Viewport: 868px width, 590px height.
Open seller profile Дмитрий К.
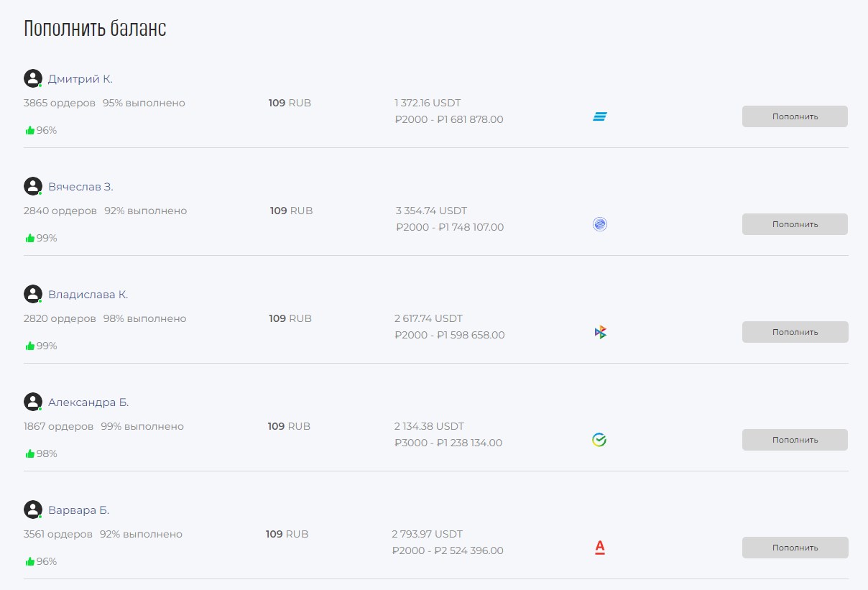pos(80,79)
